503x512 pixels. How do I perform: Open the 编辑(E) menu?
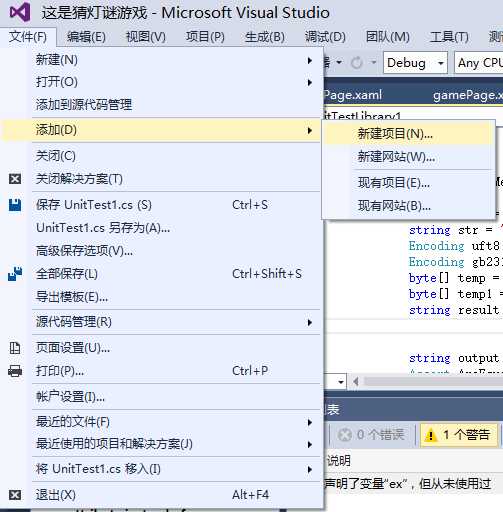pos(86,37)
